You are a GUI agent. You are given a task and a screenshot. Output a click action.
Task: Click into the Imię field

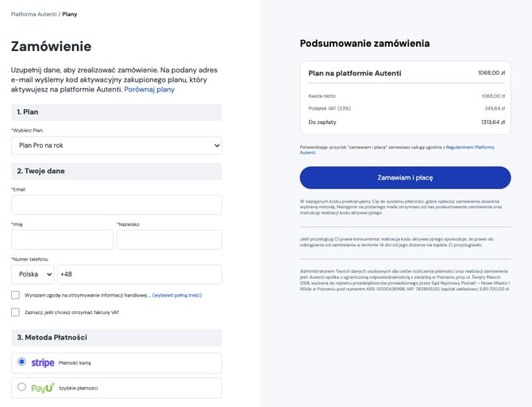click(62, 239)
